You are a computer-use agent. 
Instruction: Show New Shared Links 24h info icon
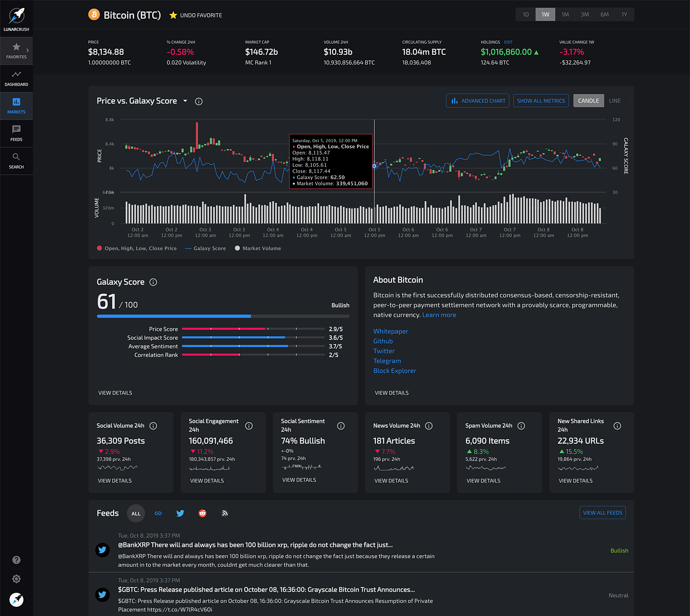click(x=617, y=426)
